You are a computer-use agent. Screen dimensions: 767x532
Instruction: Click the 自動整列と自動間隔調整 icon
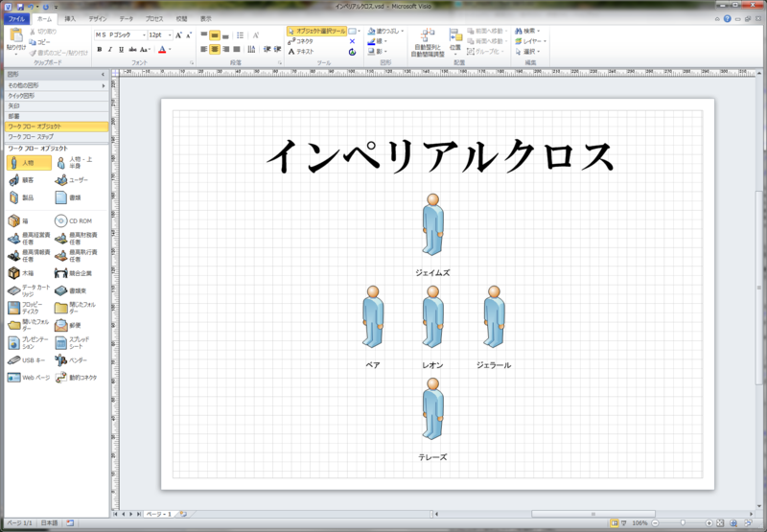point(428,42)
